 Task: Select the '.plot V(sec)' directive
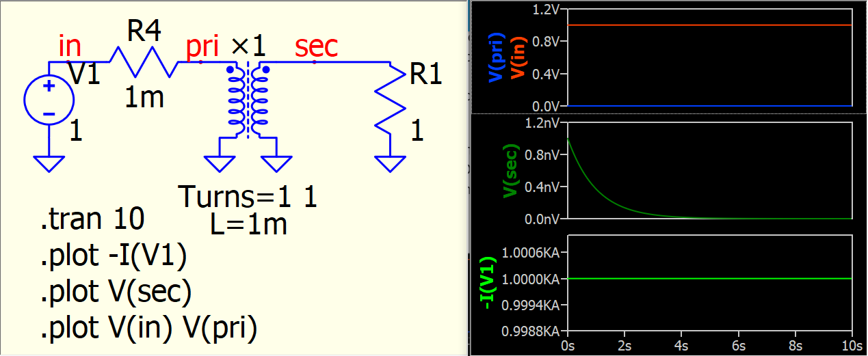[x=116, y=292]
